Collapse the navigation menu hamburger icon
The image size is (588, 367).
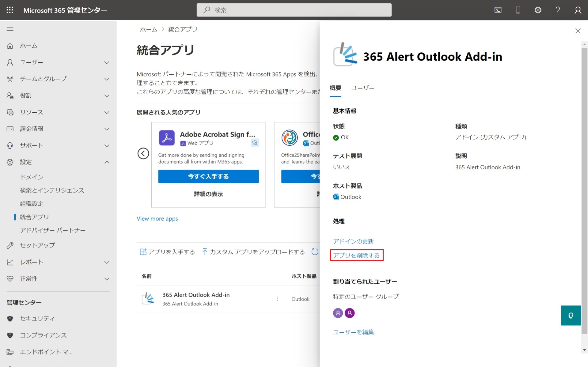click(10, 29)
